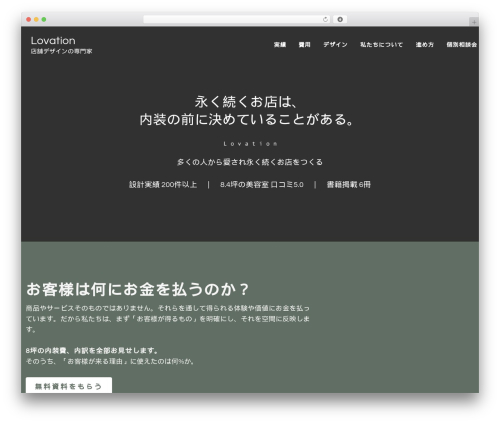Open the 私たちについて menu item
This screenshot has height=423, width=500.
tap(381, 45)
